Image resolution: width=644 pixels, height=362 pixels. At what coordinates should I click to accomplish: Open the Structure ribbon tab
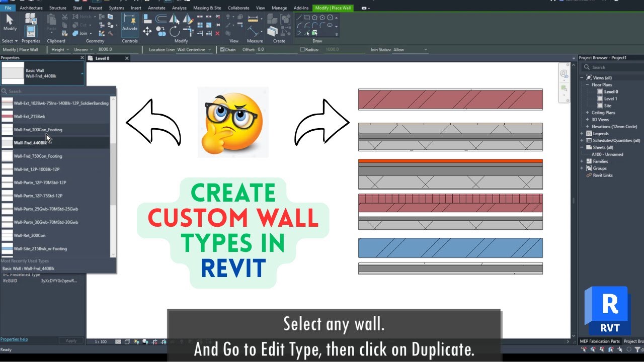click(x=58, y=8)
